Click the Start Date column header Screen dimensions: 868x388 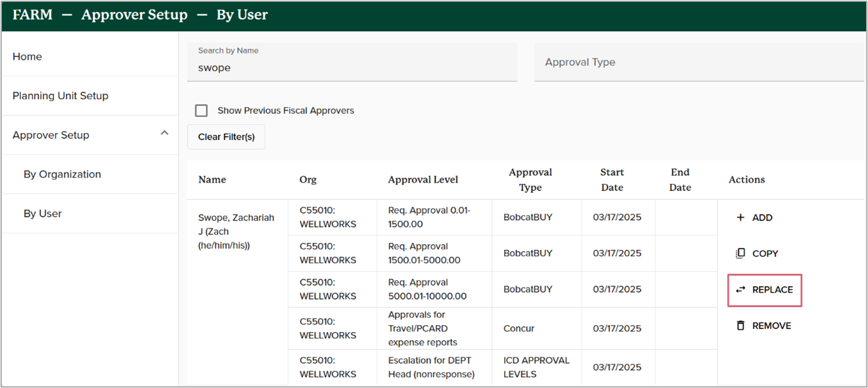coord(612,180)
